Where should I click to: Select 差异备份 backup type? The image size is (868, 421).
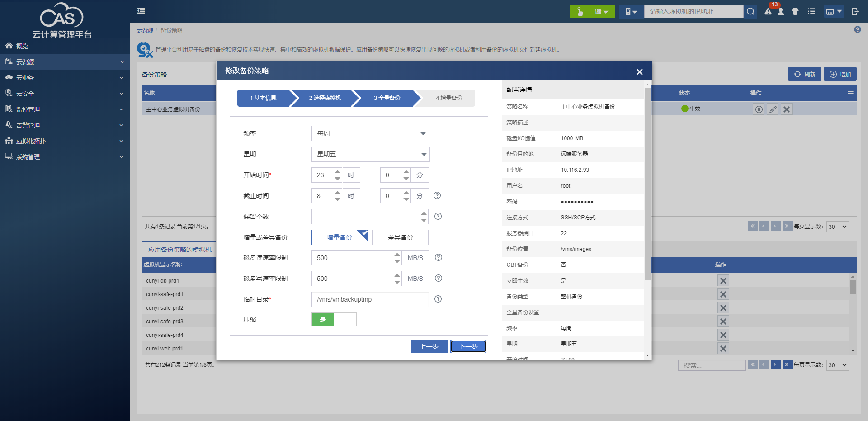click(400, 237)
